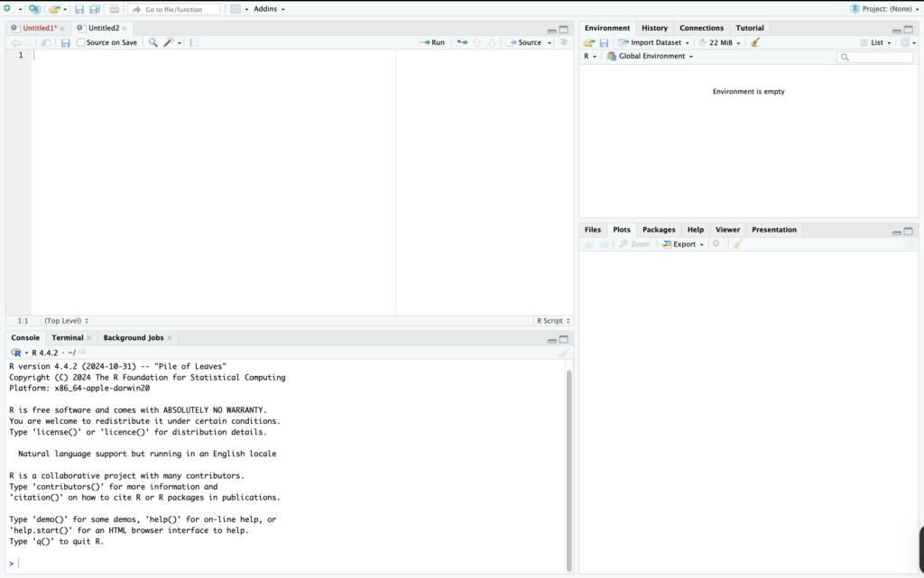Click the re-run previous code icon
Image resolution: width=924 pixels, height=578 pixels.
click(462, 42)
